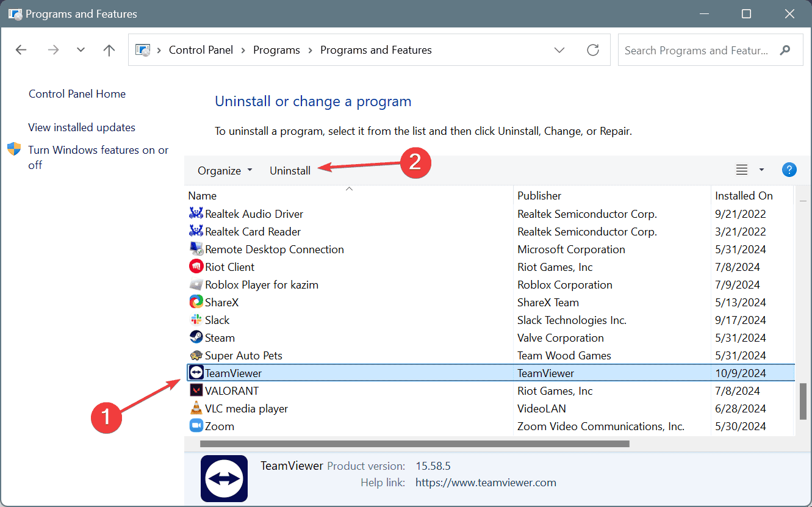Click the Uninstall toolbar button
The image size is (812, 507).
pyautogui.click(x=290, y=171)
